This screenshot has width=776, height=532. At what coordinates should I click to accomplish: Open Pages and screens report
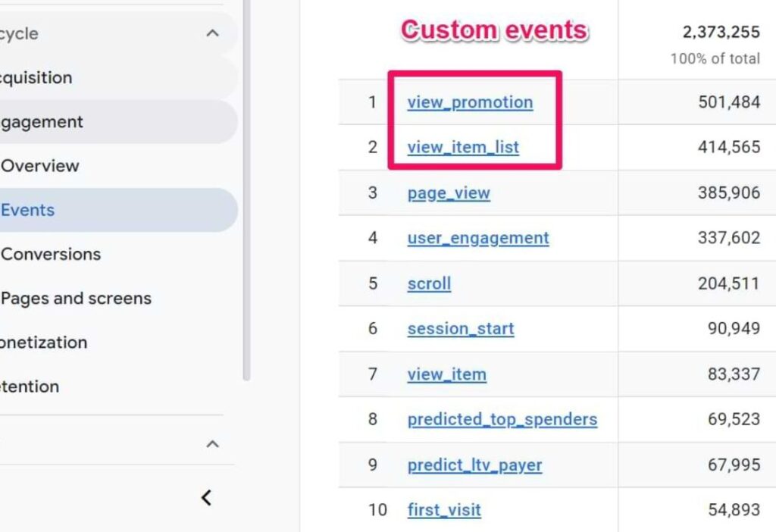77,298
